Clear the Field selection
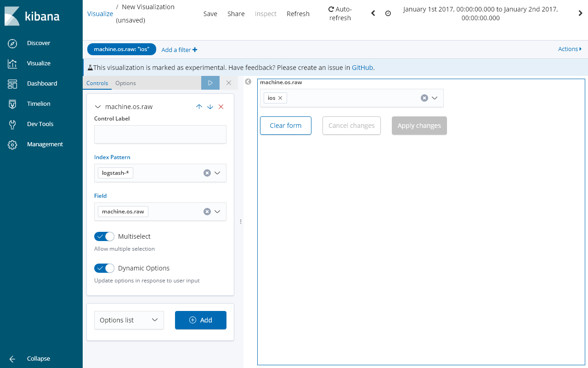This screenshot has height=368, width=588. [207, 212]
